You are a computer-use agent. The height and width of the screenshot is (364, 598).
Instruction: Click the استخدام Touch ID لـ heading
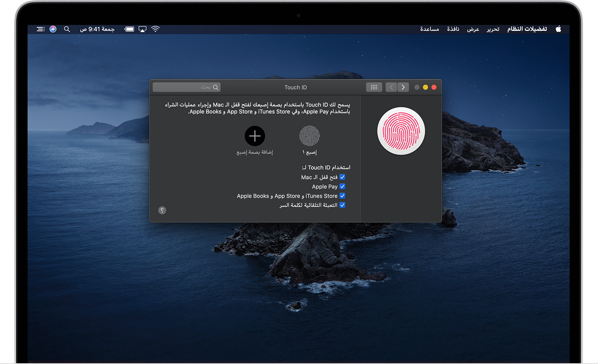point(326,167)
